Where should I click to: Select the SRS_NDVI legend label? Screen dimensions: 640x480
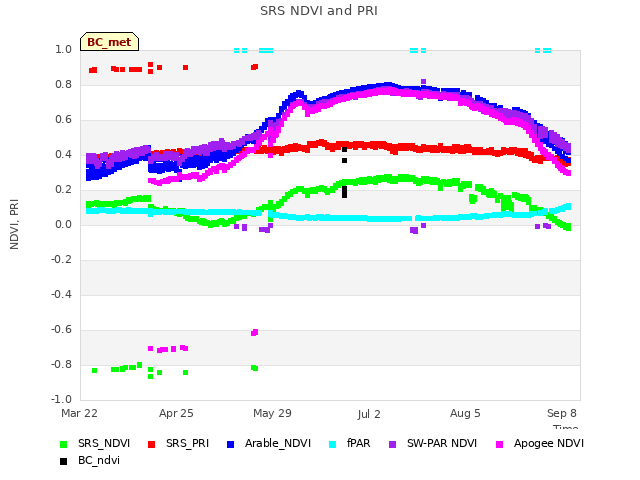click(104, 444)
